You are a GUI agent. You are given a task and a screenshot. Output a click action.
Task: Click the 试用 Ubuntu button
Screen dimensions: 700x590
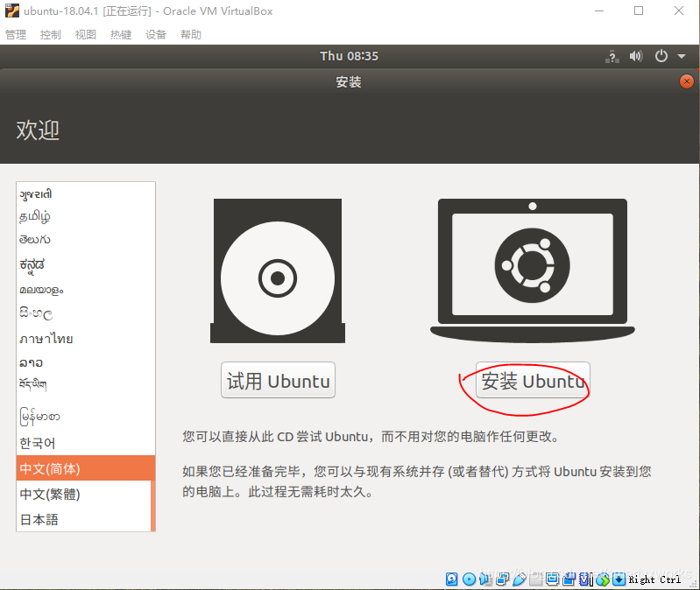[278, 381]
